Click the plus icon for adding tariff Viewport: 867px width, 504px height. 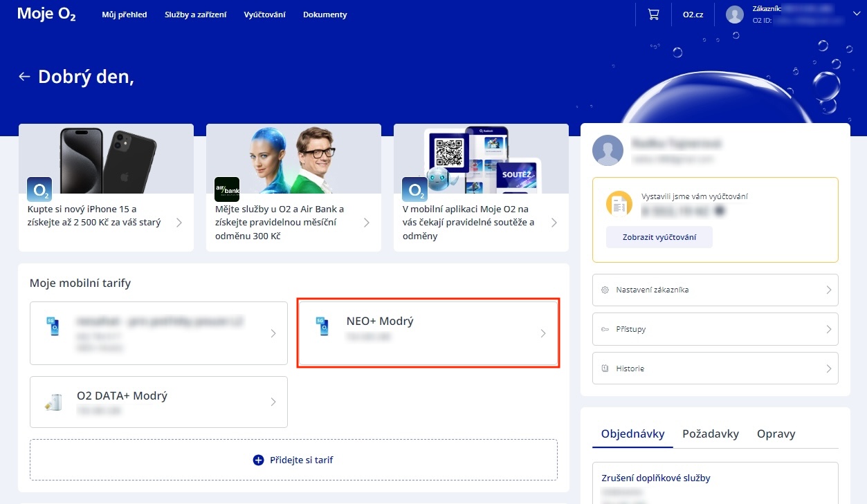tap(259, 460)
